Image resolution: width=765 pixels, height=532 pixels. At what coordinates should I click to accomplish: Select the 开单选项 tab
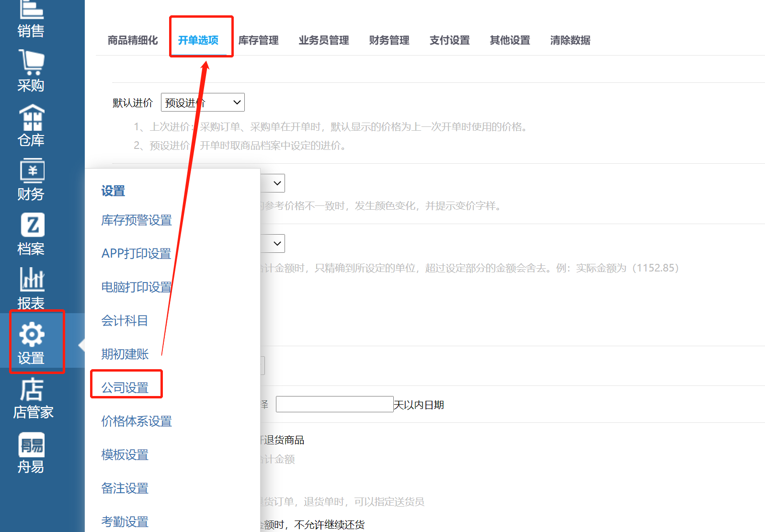tap(198, 40)
